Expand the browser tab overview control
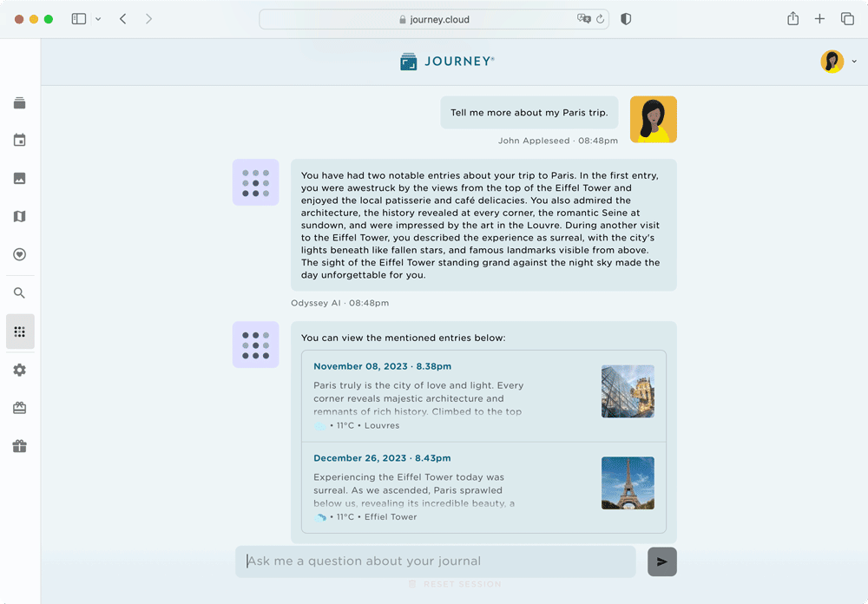Image resolution: width=868 pixels, height=604 pixels. pos(848,18)
